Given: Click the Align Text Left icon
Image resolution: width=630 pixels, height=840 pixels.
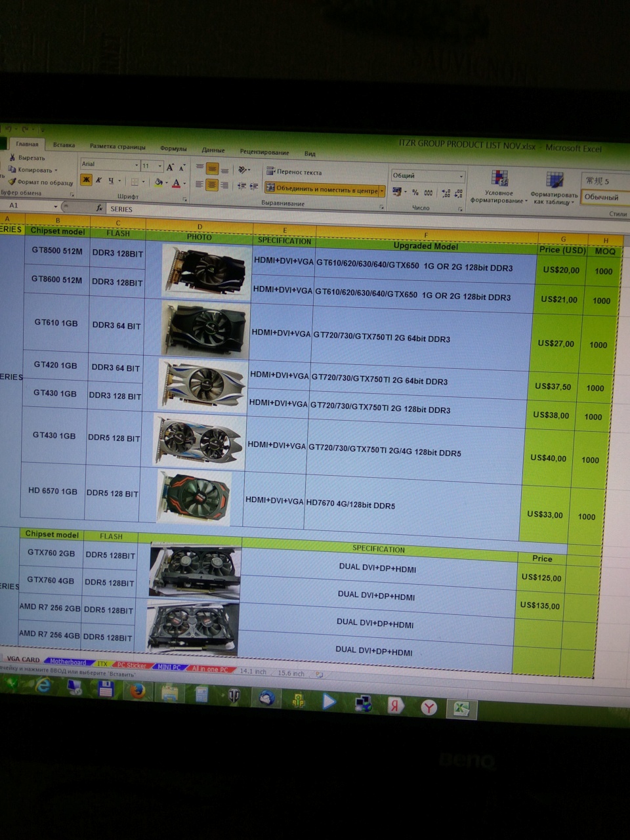Looking at the screenshot, I should point(199,184).
